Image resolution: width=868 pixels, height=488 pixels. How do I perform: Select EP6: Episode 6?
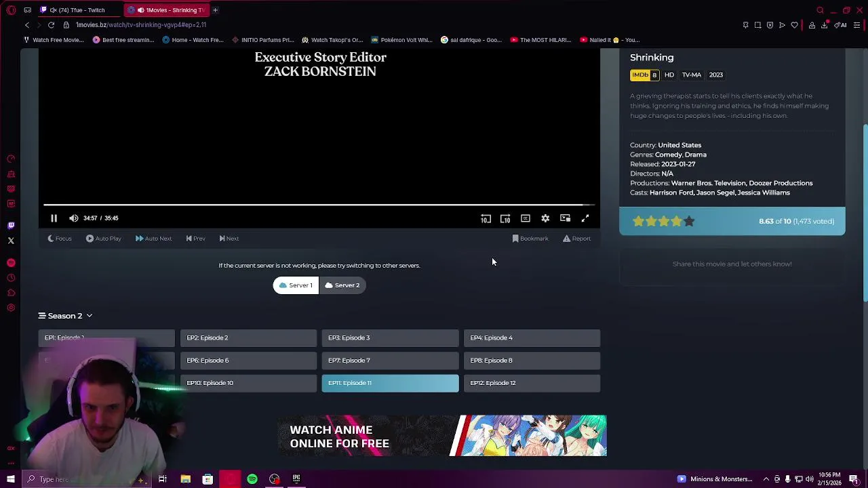click(248, 361)
